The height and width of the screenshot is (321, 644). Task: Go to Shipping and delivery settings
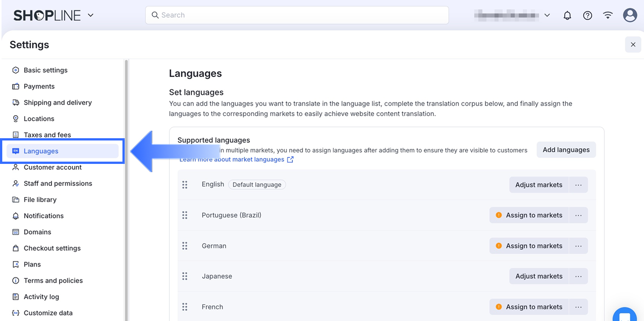point(57,103)
